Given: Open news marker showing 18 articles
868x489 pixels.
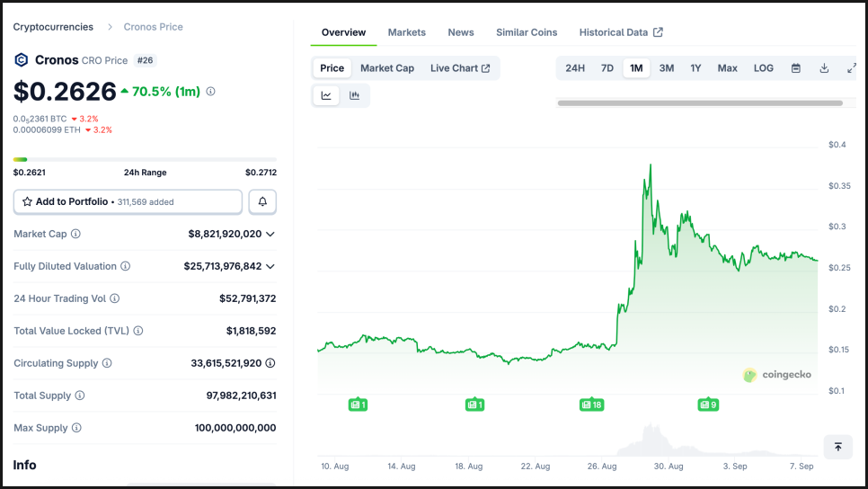Looking at the screenshot, I should 591,405.
